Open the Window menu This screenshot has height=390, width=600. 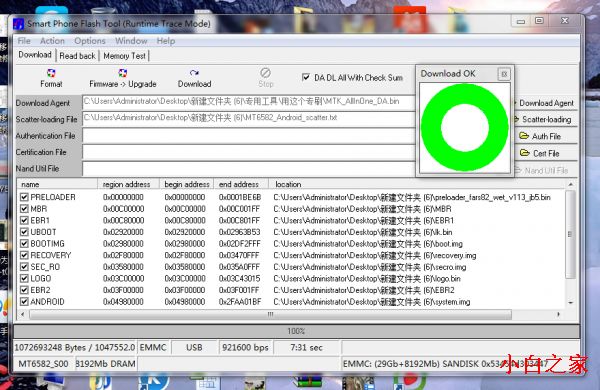click(x=131, y=41)
